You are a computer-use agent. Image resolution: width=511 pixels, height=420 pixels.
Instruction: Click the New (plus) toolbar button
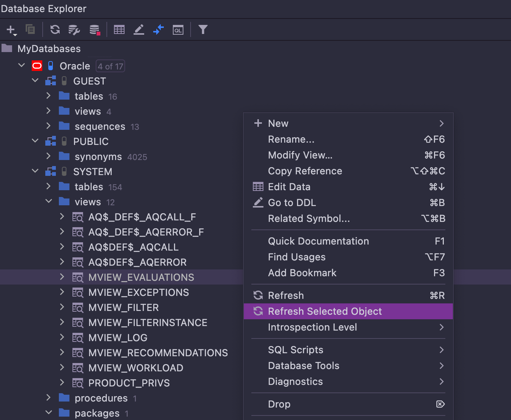(x=11, y=30)
